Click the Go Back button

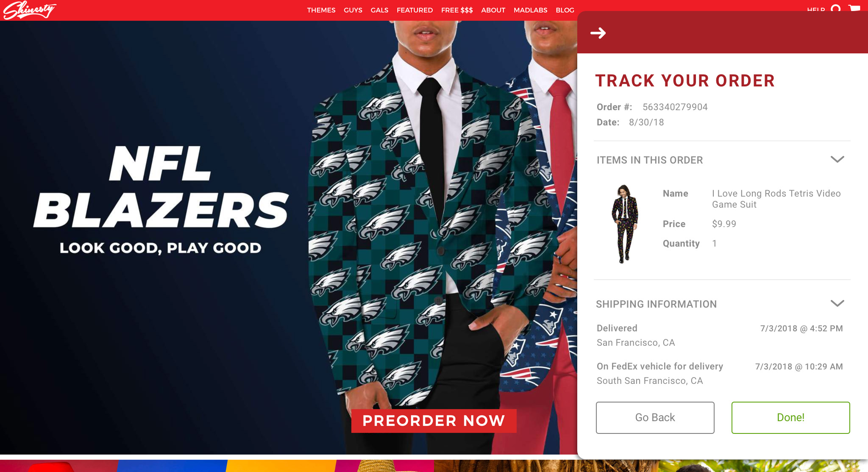point(655,418)
